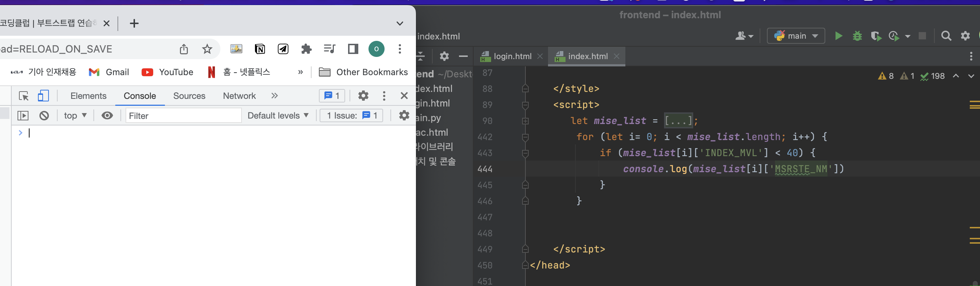Image resolution: width=980 pixels, height=286 pixels.
Task: Open the top JavaScript context dropdown
Action: [75, 116]
